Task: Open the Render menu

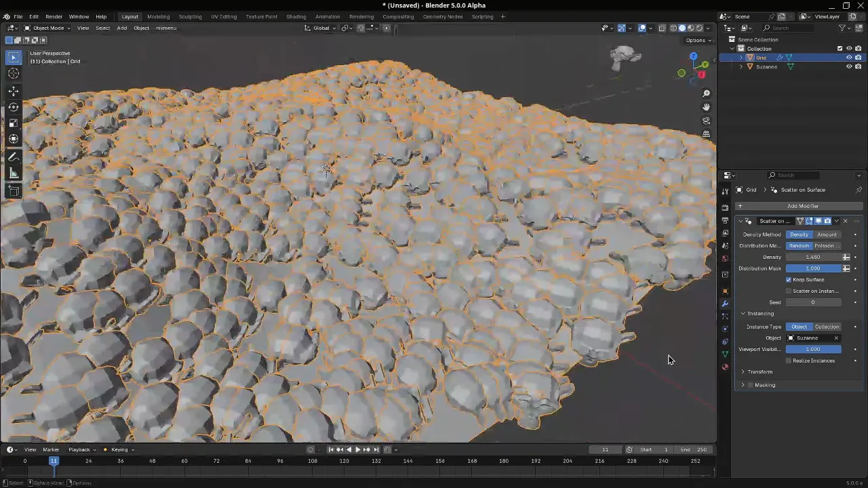Action: pyautogui.click(x=54, y=16)
